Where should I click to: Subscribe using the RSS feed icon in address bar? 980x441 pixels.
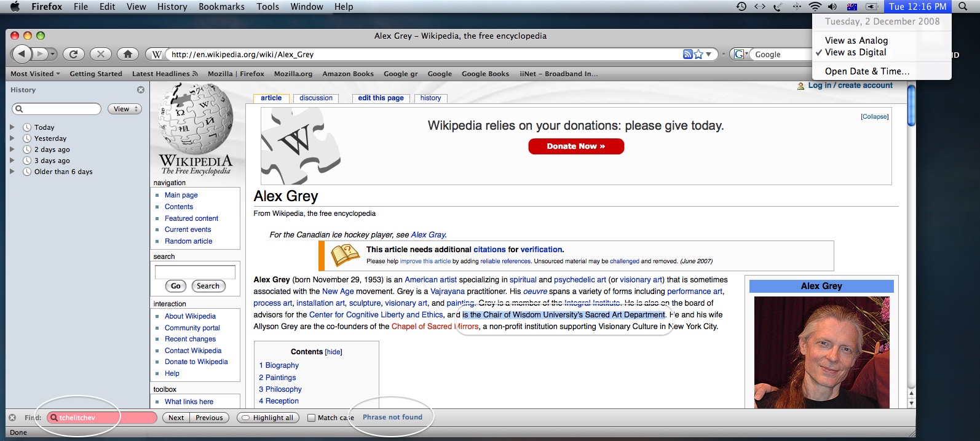pos(688,54)
